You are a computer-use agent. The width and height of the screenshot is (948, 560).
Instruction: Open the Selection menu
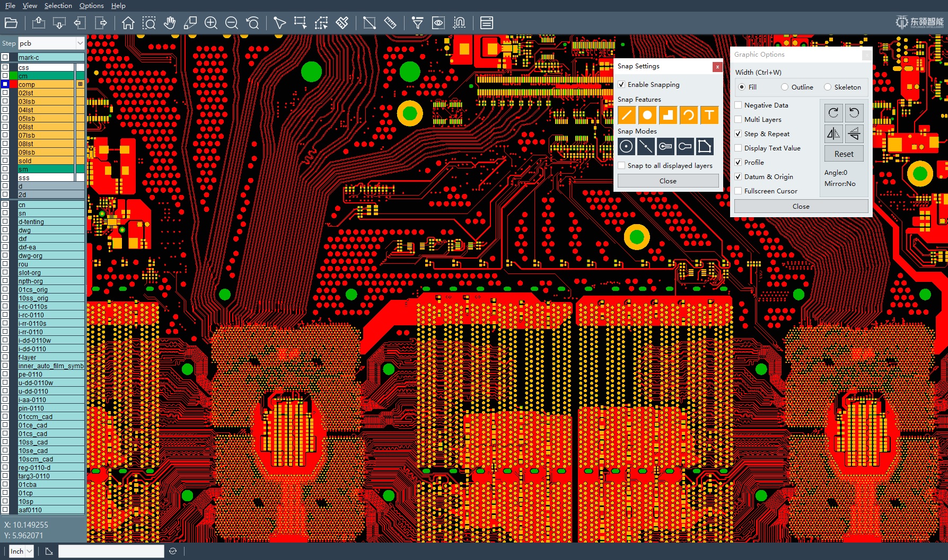[x=58, y=5]
